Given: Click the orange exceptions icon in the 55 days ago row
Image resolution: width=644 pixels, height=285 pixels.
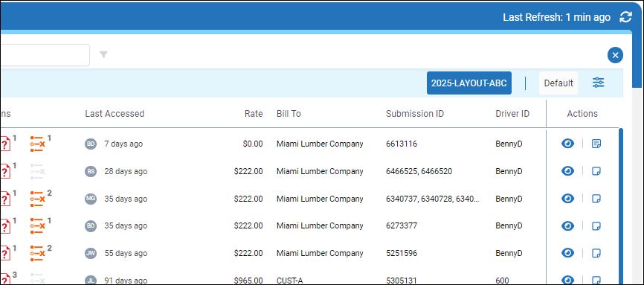Looking at the screenshot, I should [37, 253].
